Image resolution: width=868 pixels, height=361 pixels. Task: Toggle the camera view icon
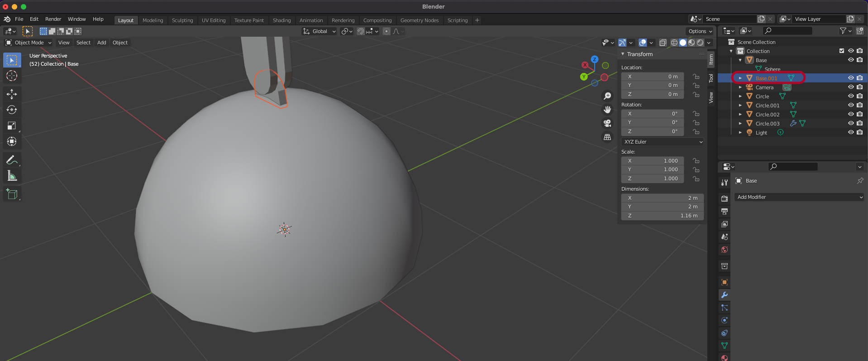click(x=607, y=123)
